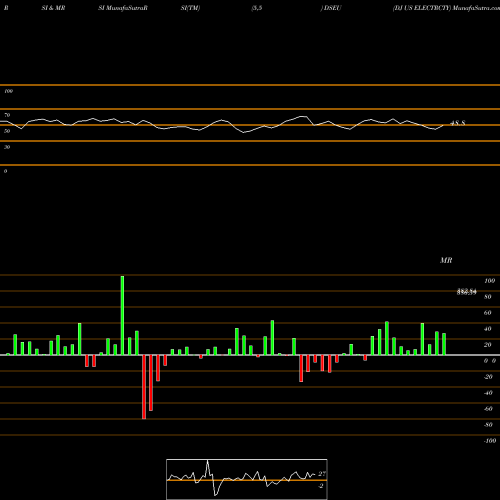This screenshot has height=500, width=500.
Task: Click the RSI axis label '100'
Action: pyautogui.click(x=8, y=91)
